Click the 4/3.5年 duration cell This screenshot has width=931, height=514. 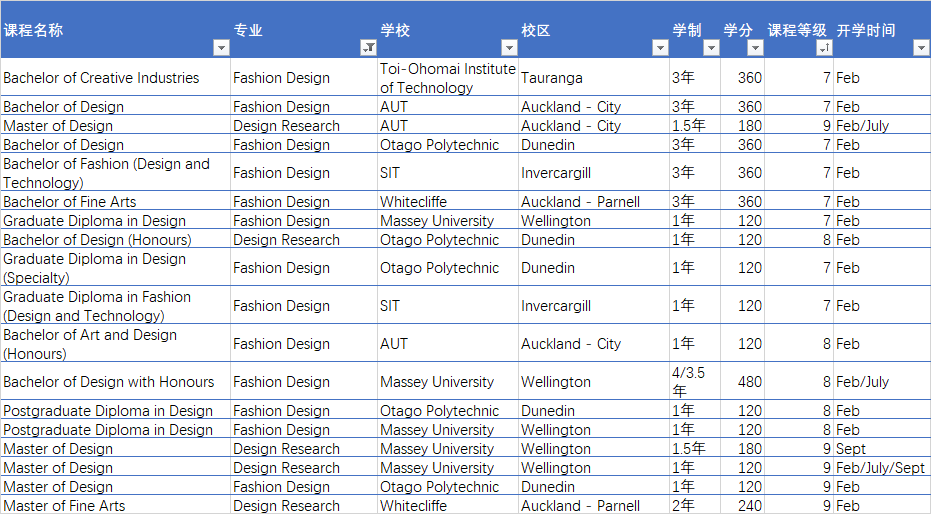695,382
